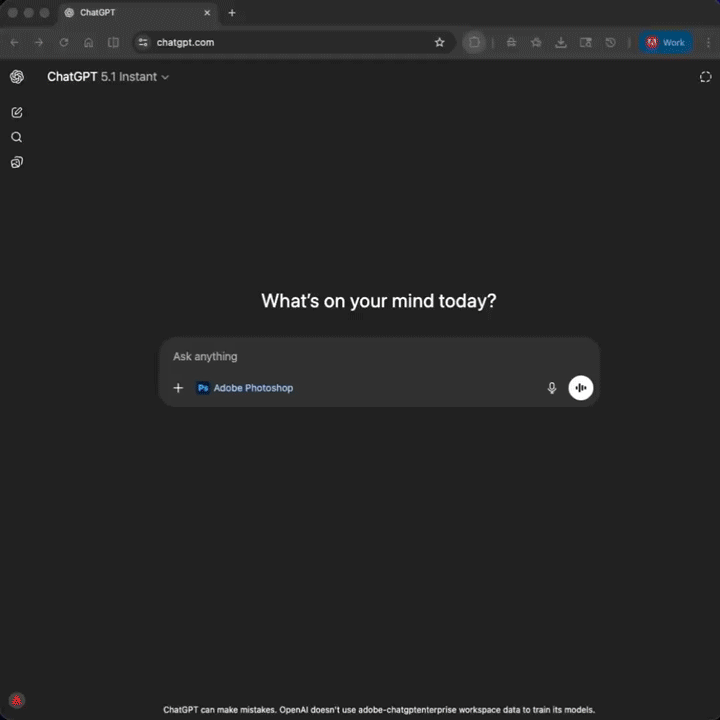Screen dimensions: 720x720
Task: Go forward with the browser forward arrow
Action: 39,43
